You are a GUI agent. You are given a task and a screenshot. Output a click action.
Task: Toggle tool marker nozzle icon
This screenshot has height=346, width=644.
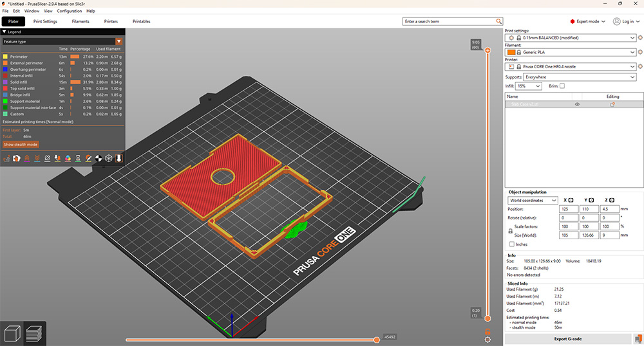tap(118, 158)
